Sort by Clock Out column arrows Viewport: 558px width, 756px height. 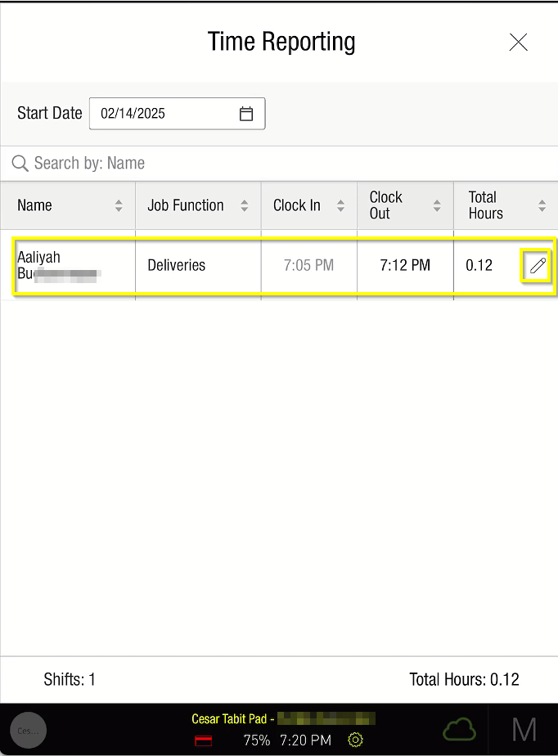pyautogui.click(x=437, y=205)
